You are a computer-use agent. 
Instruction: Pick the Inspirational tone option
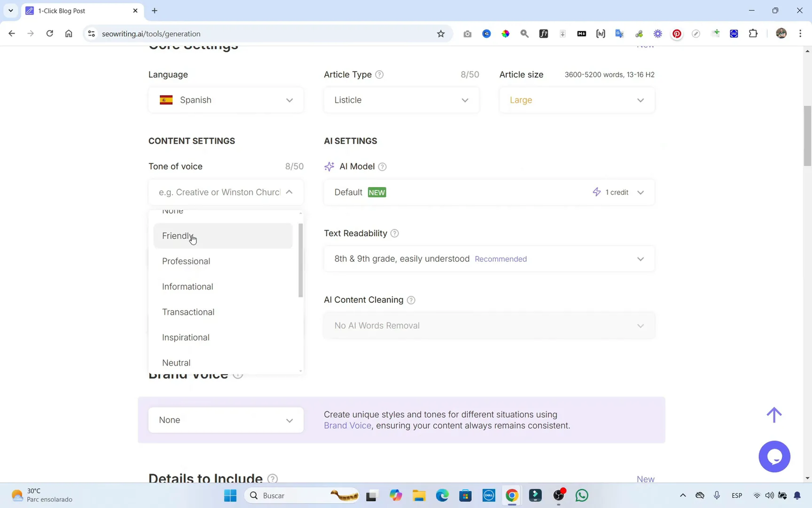coord(186,337)
